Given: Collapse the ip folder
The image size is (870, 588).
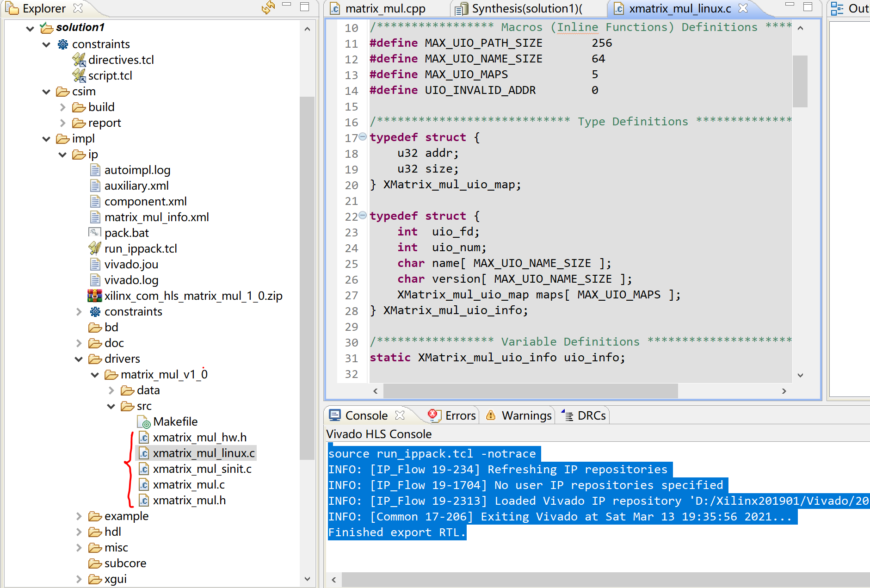Looking at the screenshot, I should 62,155.
